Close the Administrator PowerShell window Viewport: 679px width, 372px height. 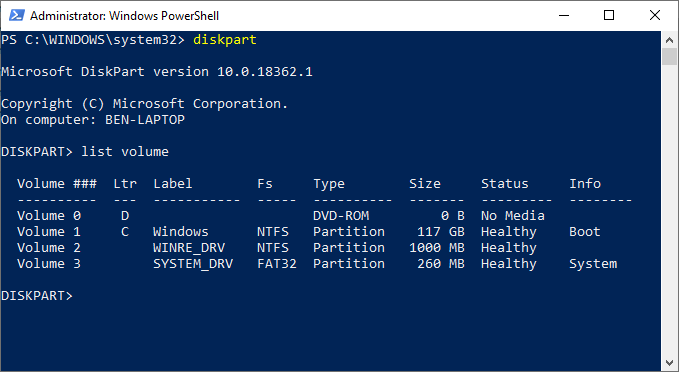pyautogui.click(x=655, y=16)
